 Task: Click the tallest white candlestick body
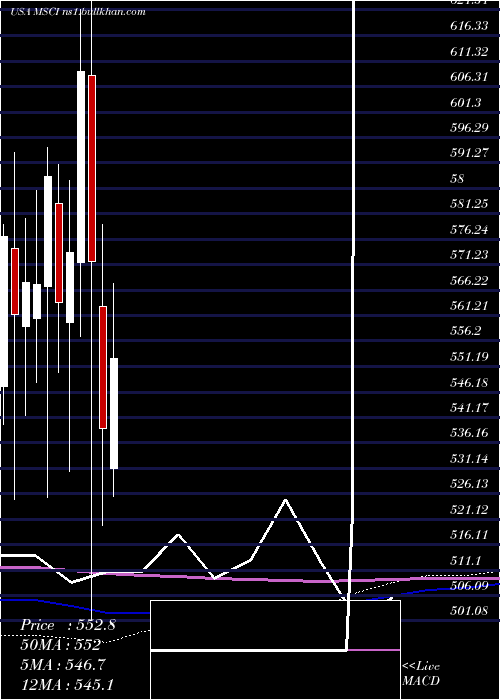pyautogui.click(x=81, y=167)
